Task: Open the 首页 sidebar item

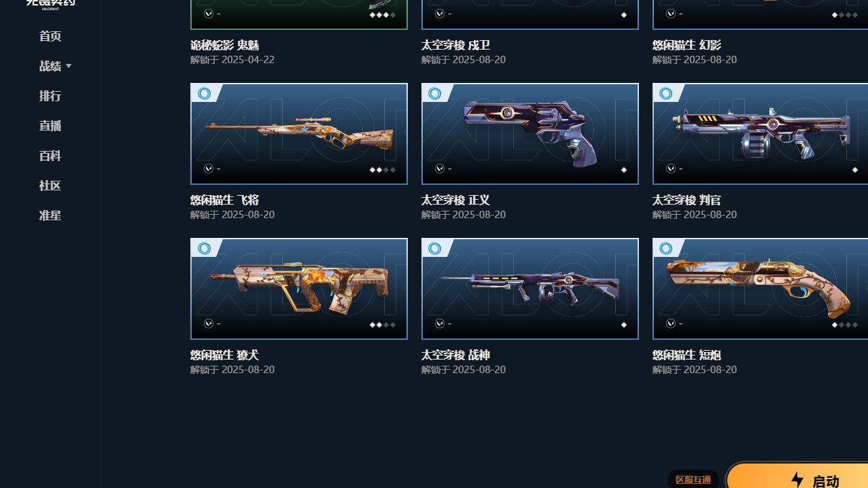Action: pos(50,36)
